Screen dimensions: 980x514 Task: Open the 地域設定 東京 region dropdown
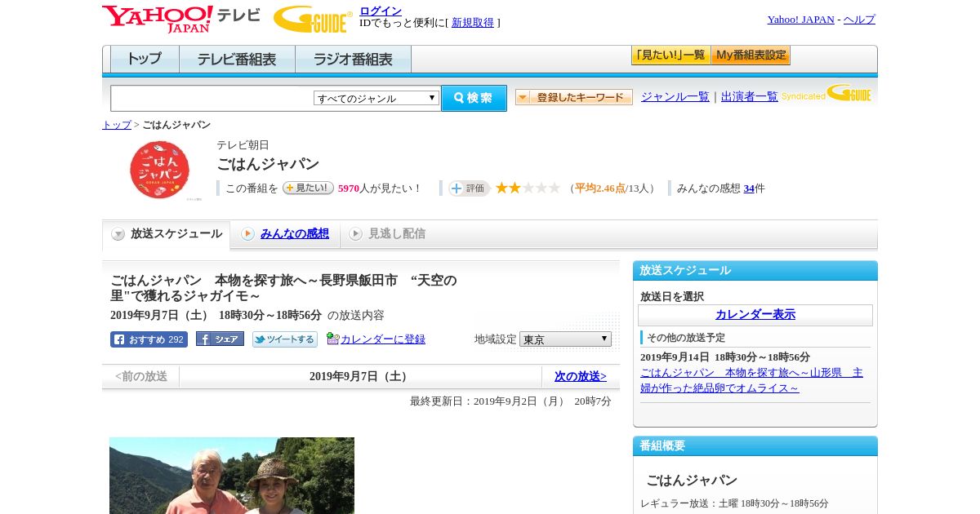pyautogui.click(x=565, y=339)
